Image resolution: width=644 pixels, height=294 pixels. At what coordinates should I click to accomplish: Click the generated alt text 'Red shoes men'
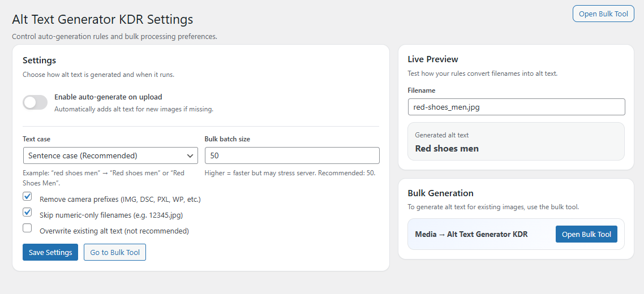(x=446, y=149)
